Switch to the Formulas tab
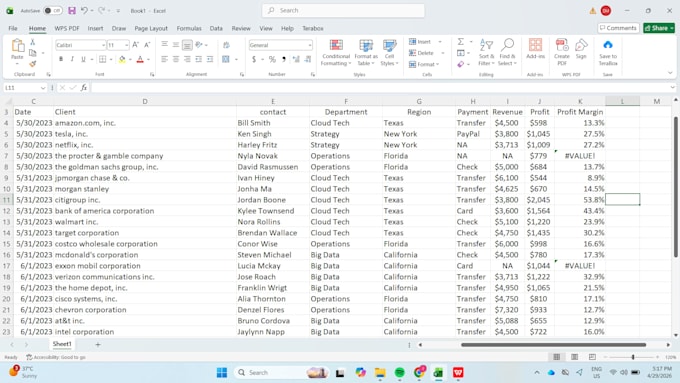 tap(189, 28)
